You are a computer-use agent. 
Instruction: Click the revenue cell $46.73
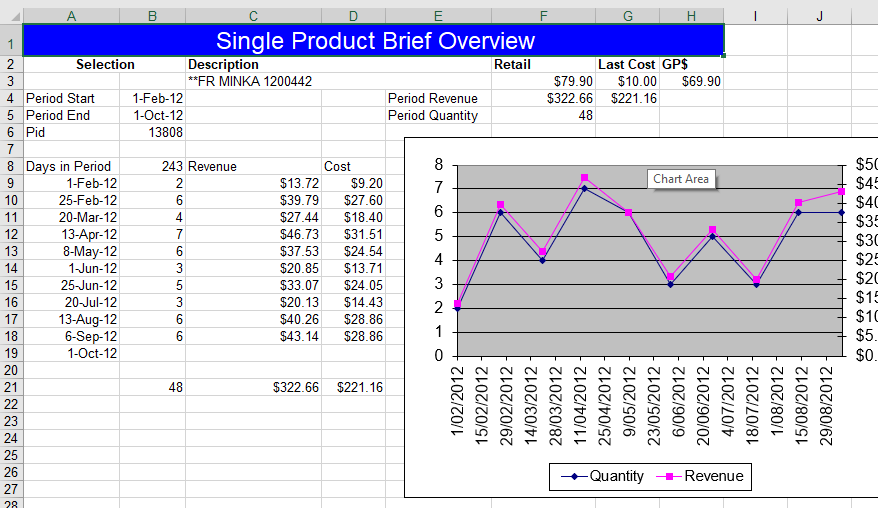click(x=254, y=235)
